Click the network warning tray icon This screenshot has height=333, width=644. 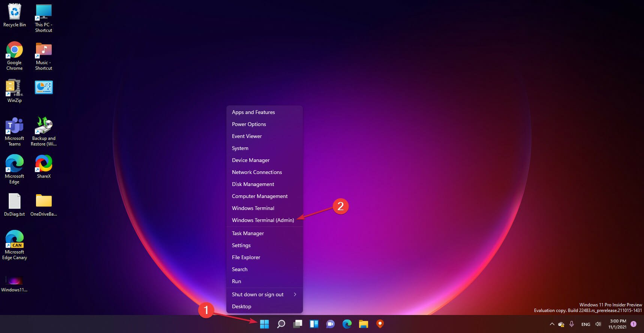561,324
